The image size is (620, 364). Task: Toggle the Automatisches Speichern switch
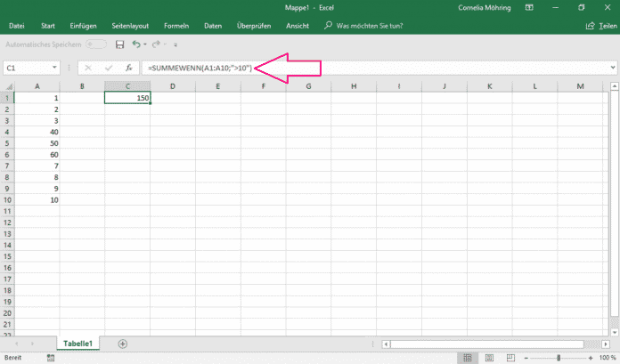pyautogui.click(x=96, y=44)
